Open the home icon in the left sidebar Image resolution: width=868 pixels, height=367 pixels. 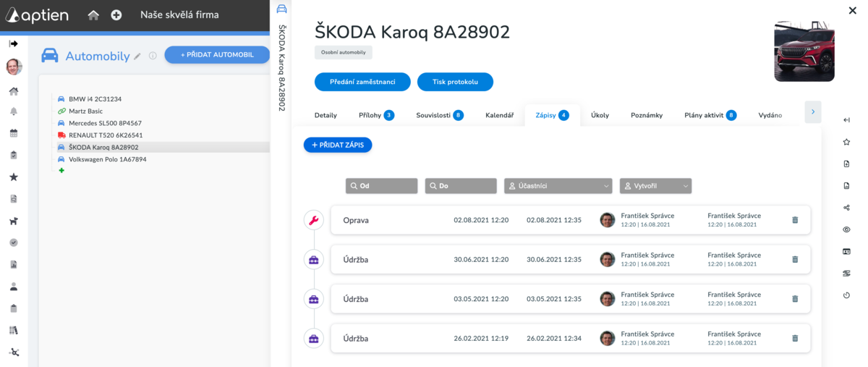(13, 91)
